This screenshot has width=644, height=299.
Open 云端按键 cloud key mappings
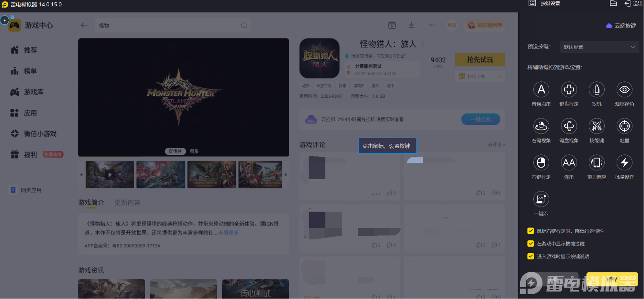click(x=621, y=26)
